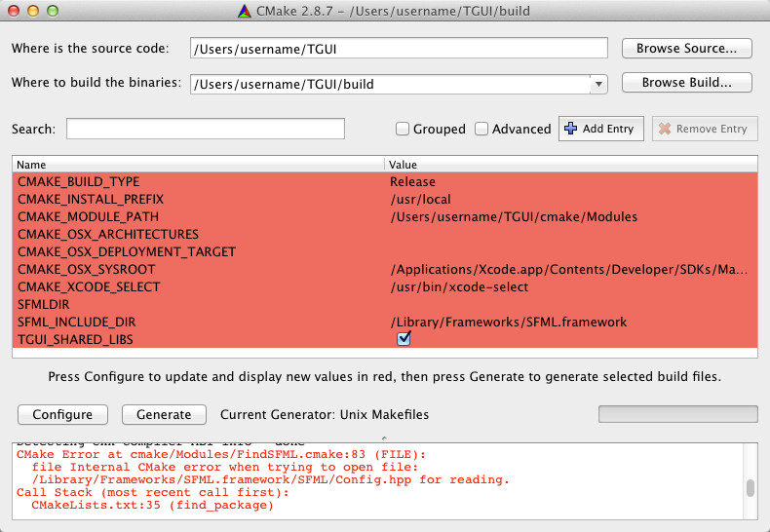The image size is (770, 532).
Task: Select the CMAKE_OSX_ARCHITECTURES entry
Action: point(108,234)
